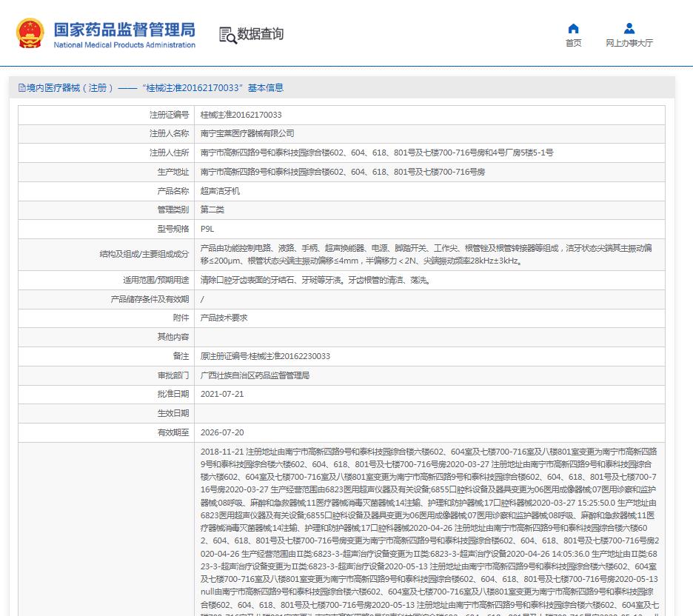Click the 注册人住所 row label

click(x=169, y=153)
